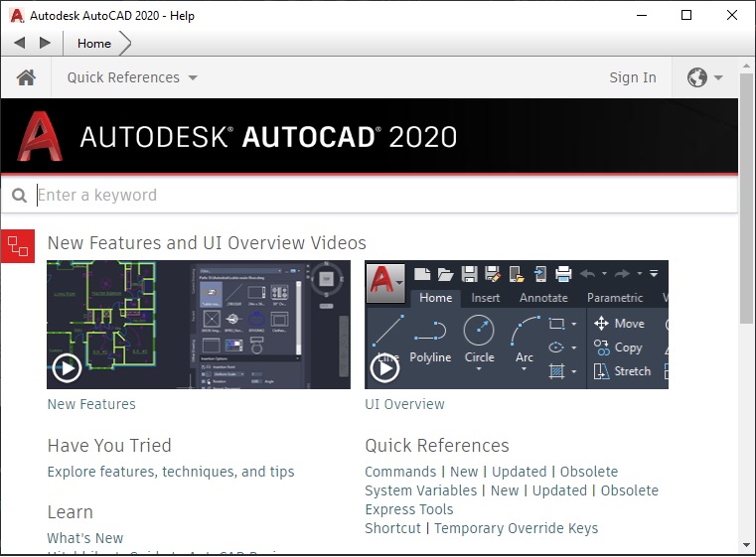Click the Stretch tool icon in thumbnail
Screen dimensions: 756x557
pos(601,371)
